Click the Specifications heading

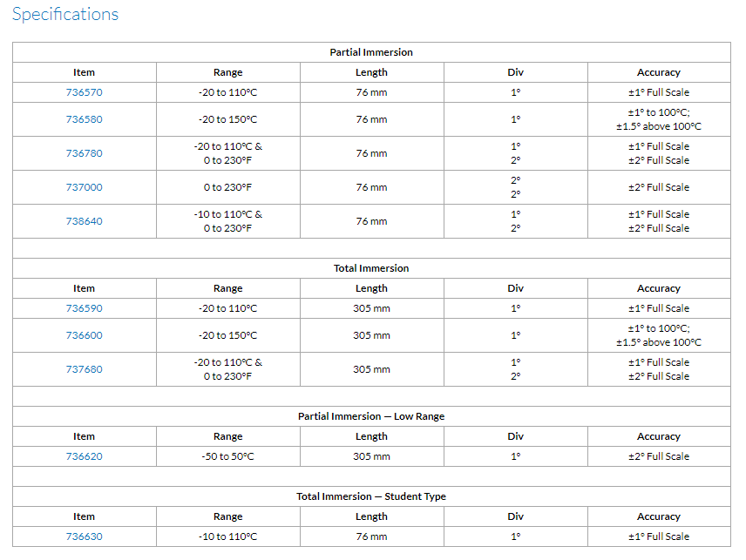point(65,15)
